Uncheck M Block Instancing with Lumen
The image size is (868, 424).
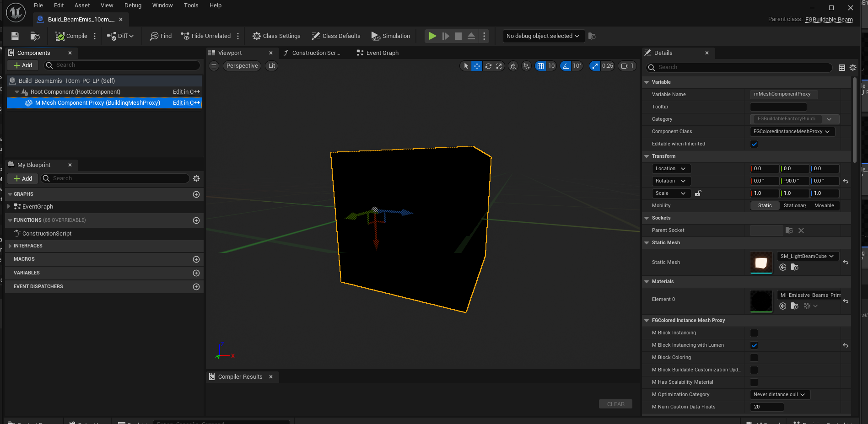tap(754, 345)
